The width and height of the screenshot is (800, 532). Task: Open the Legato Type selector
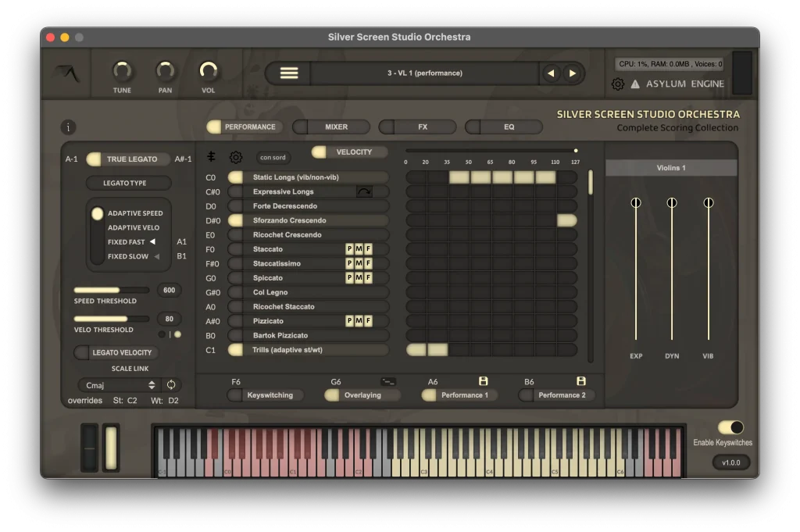[x=128, y=183]
